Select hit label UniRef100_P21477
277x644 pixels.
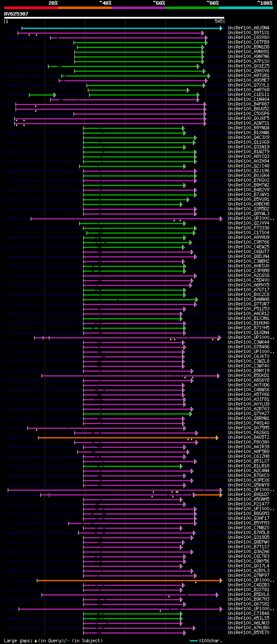click(248, 504)
